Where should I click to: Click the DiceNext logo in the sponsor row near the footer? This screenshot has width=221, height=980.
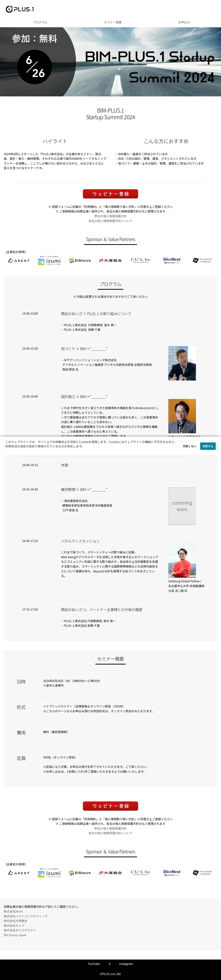pos(172,873)
